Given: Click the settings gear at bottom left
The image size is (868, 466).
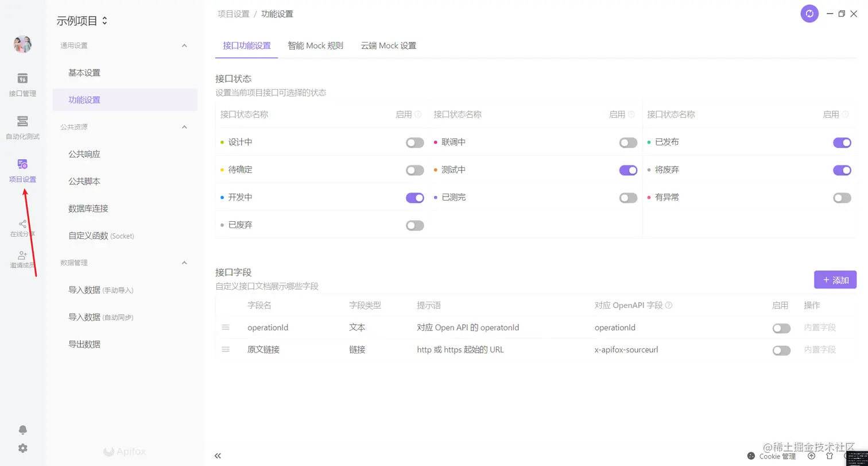Looking at the screenshot, I should 22,449.
